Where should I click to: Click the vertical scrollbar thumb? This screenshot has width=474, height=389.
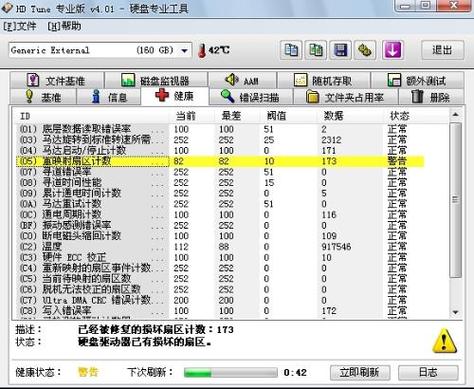tap(455, 200)
